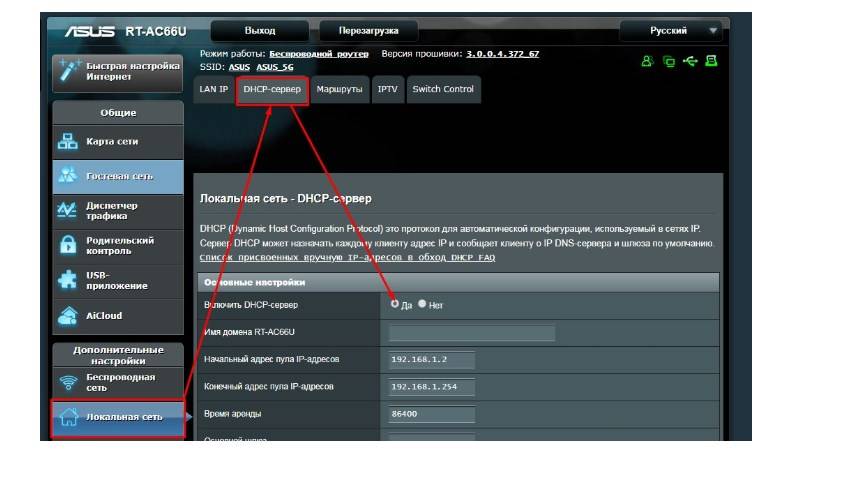Select the guest network icon
The width and height of the screenshot is (850, 477).
tap(68, 176)
